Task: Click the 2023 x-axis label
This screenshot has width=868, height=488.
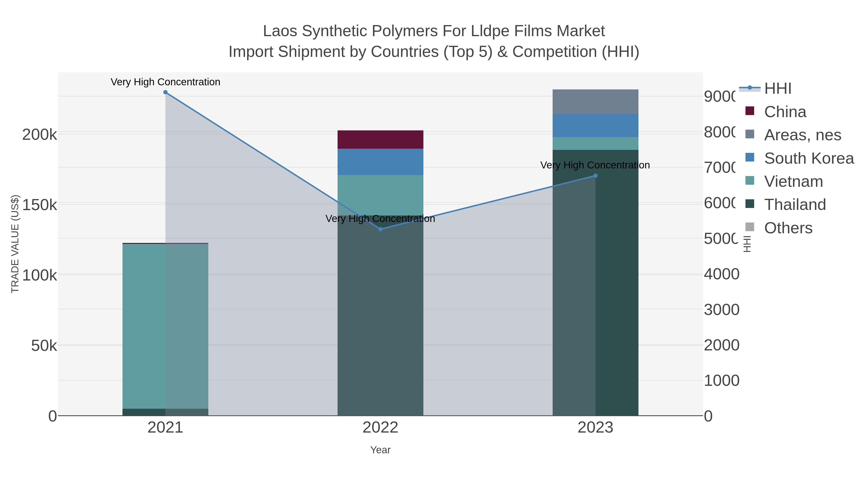Action: tap(595, 428)
